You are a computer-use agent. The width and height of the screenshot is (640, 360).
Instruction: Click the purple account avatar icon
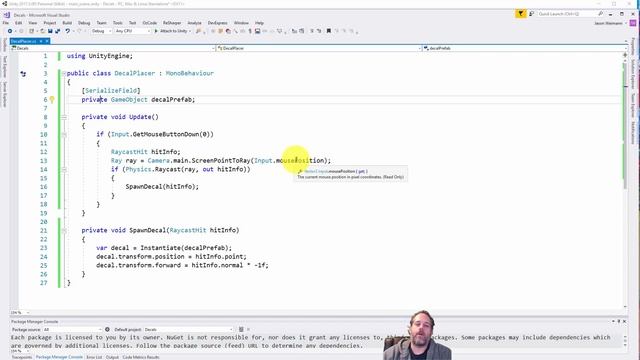pos(633,23)
